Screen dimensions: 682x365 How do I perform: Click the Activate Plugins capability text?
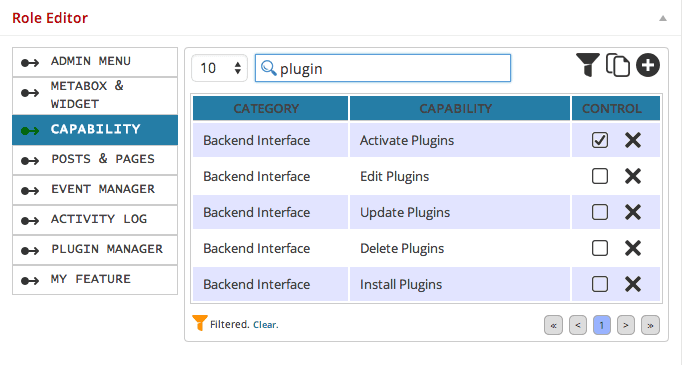pyautogui.click(x=407, y=141)
